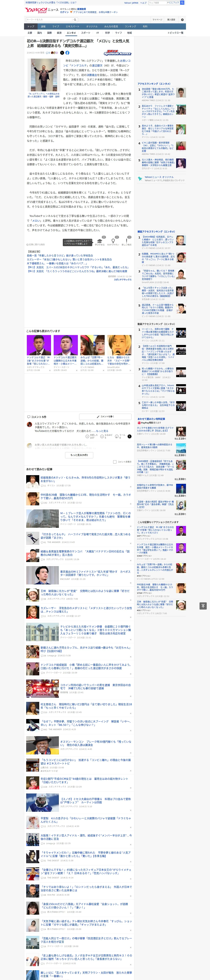This screenshot has width=210, height=980.
Task: Click the ウェブ検索 input field
Action: point(157,3)
